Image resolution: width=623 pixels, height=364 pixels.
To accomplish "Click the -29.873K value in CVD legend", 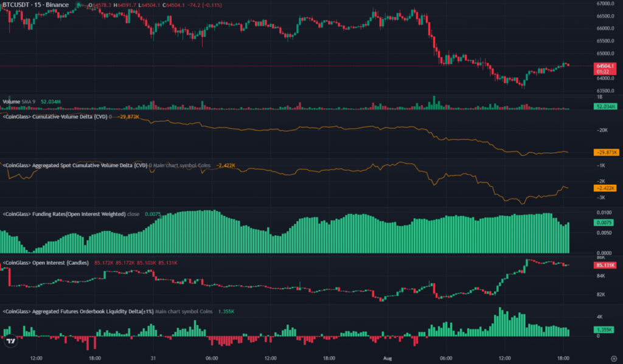I will (x=128, y=117).
